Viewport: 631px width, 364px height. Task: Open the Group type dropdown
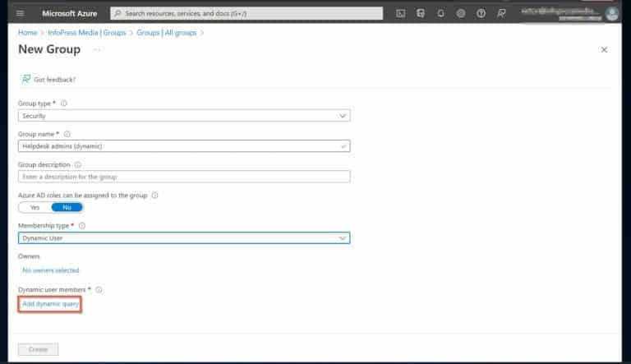point(184,116)
